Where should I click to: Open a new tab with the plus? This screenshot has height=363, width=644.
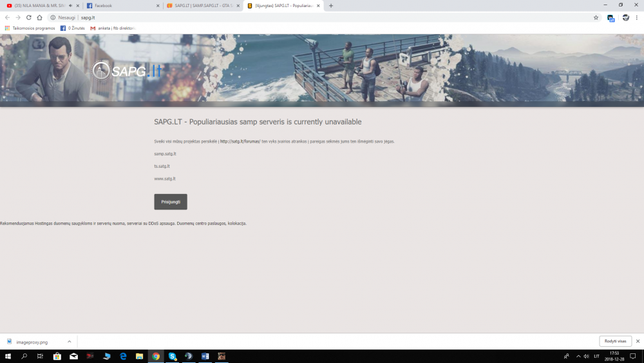pyautogui.click(x=331, y=6)
